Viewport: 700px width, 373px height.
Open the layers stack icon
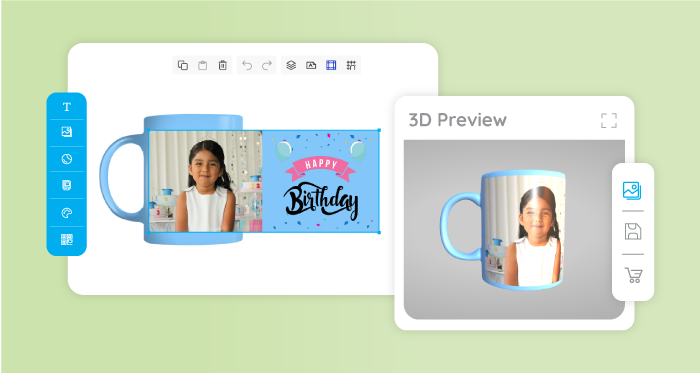click(x=291, y=65)
